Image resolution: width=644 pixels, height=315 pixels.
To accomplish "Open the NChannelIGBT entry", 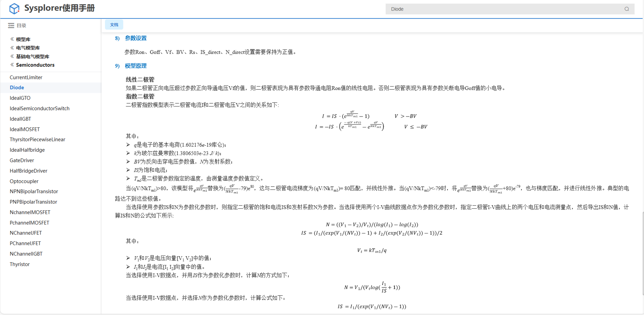I will (26, 254).
